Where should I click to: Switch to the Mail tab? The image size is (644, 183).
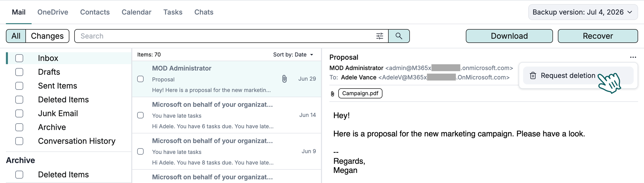click(x=19, y=12)
